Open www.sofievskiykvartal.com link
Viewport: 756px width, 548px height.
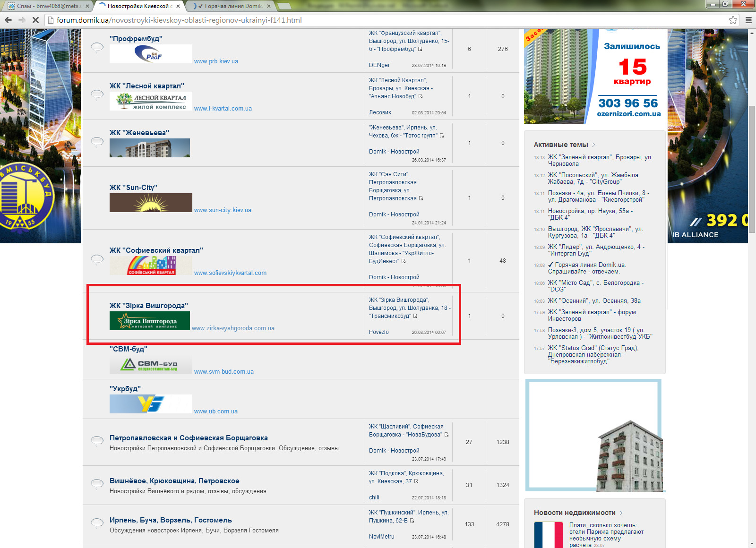(x=230, y=273)
